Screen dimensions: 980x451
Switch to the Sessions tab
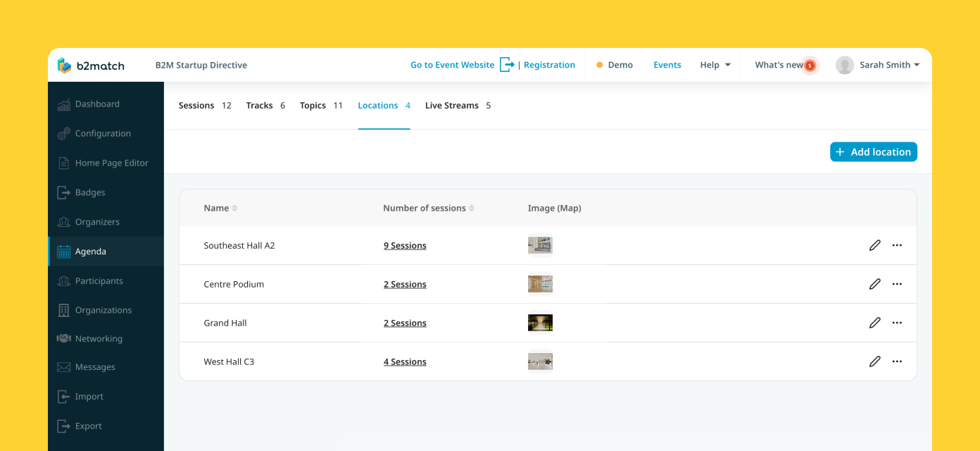(205, 106)
